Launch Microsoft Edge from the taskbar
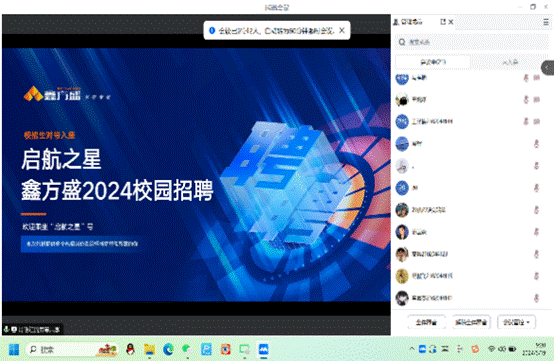 (169, 350)
